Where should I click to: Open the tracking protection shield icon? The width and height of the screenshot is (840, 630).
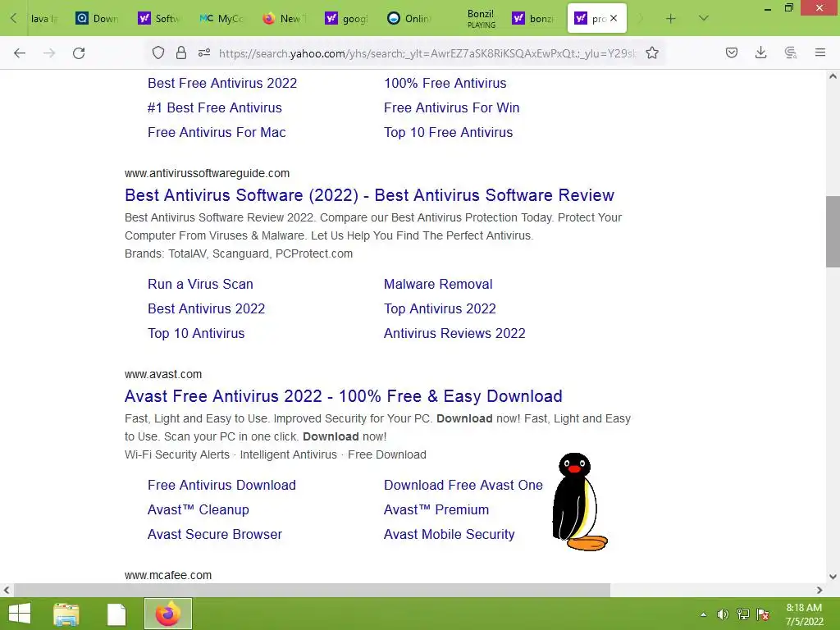tap(158, 52)
